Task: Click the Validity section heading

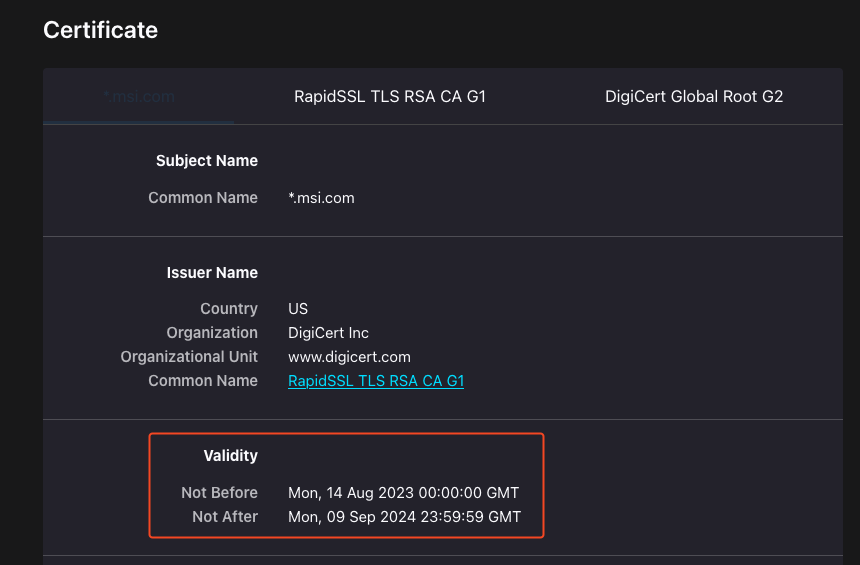Action: [x=231, y=456]
